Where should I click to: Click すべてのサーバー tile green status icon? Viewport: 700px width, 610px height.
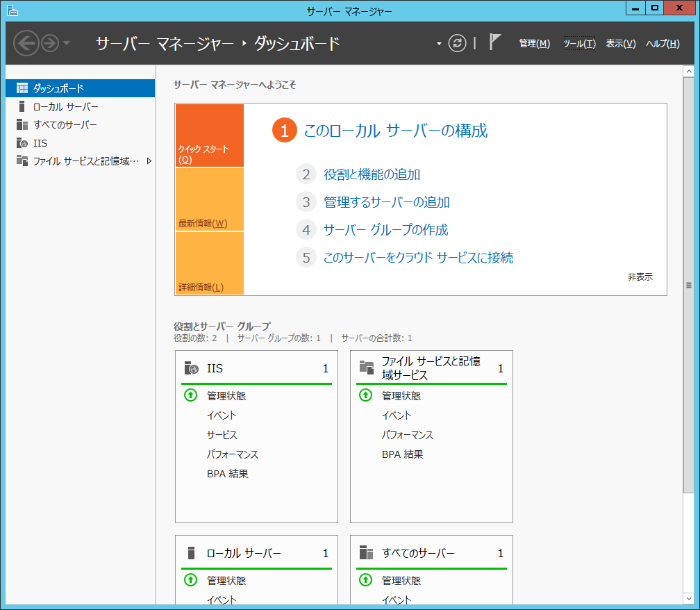365,580
